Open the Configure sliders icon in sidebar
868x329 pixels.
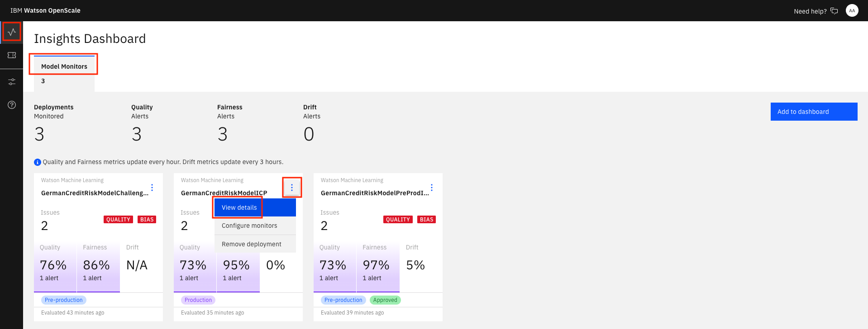click(12, 82)
